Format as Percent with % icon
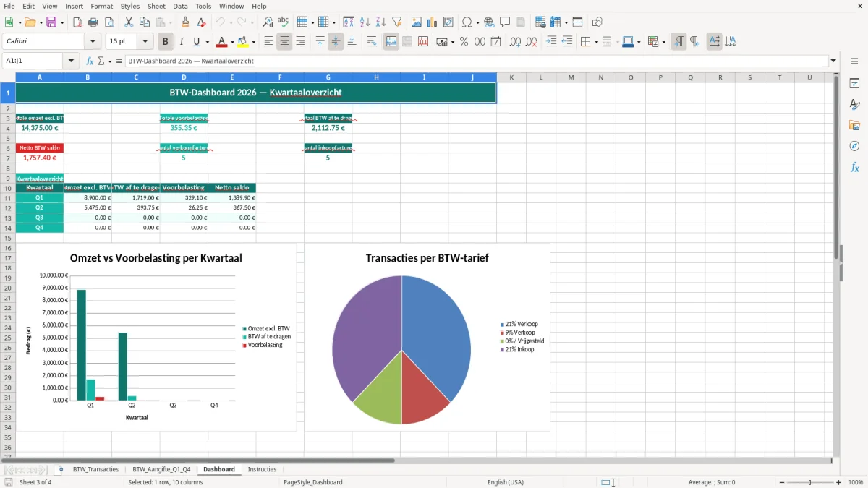This screenshot has height=488, width=868. 464,42
